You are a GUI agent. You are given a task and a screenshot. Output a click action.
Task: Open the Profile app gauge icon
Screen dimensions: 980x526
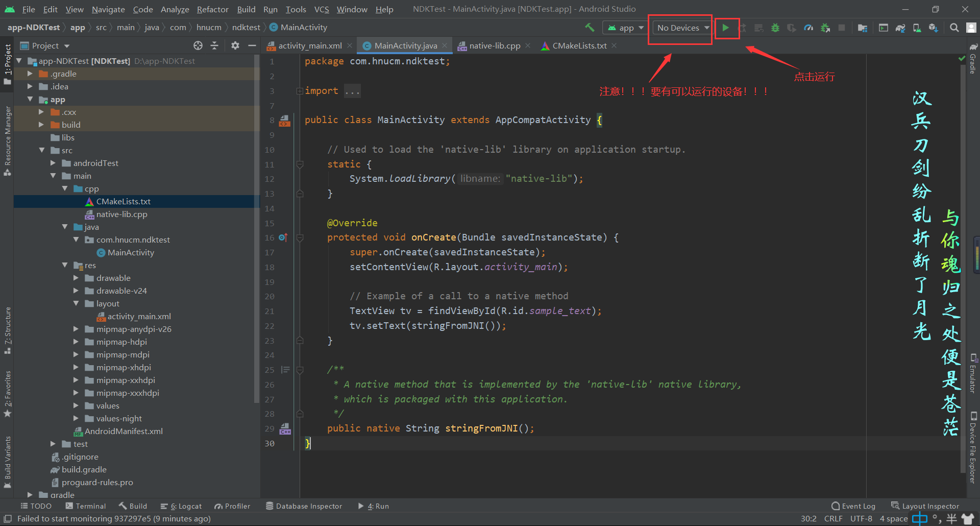[808, 28]
